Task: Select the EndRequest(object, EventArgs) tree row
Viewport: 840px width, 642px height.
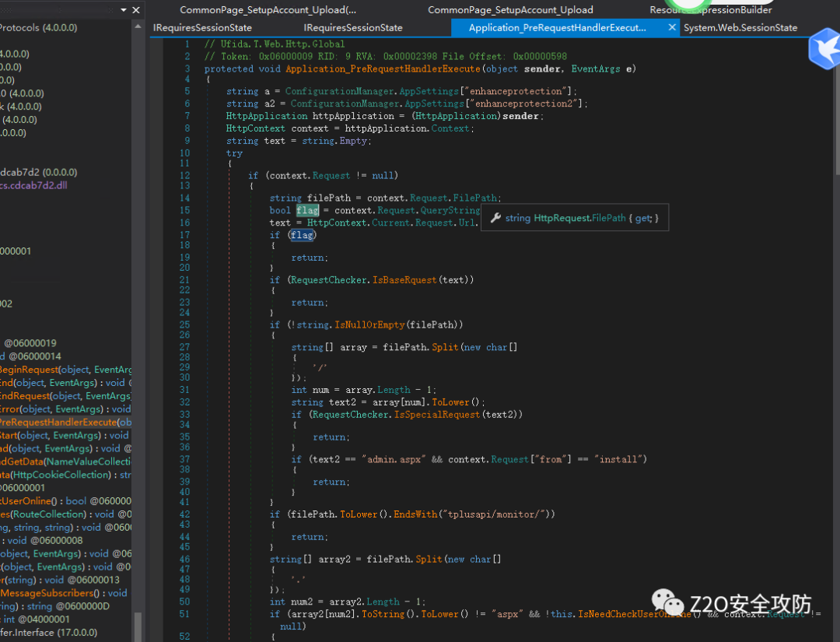Action: [65, 396]
